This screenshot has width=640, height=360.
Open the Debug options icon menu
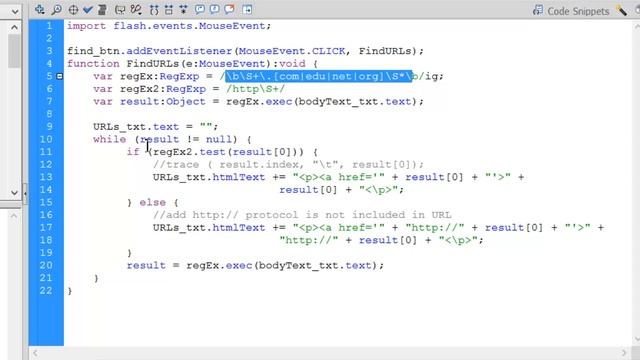click(x=136, y=9)
